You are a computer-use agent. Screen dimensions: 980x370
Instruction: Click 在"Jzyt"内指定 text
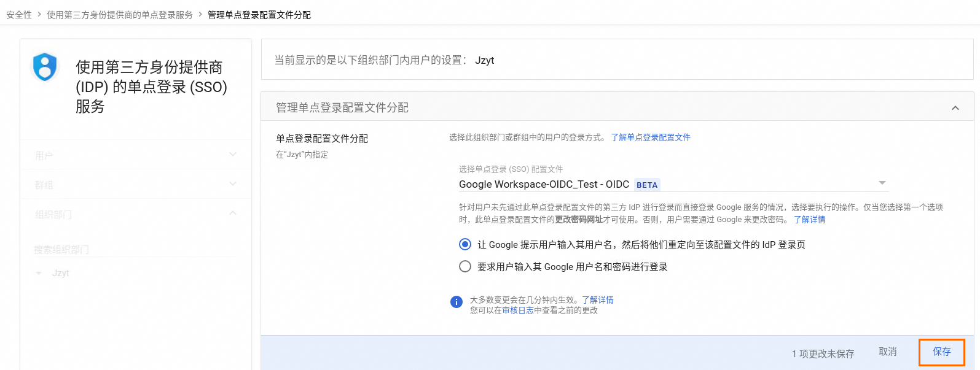point(302,155)
